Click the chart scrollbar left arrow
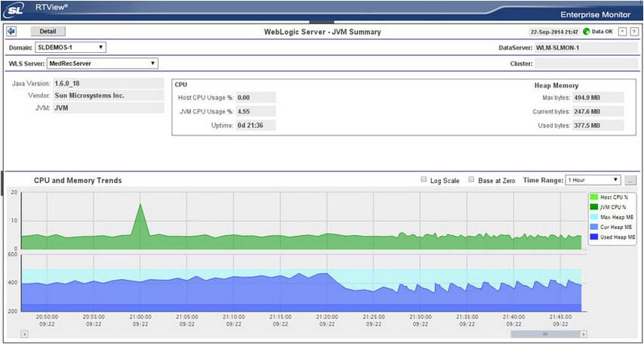 pyautogui.click(x=25, y=334)
